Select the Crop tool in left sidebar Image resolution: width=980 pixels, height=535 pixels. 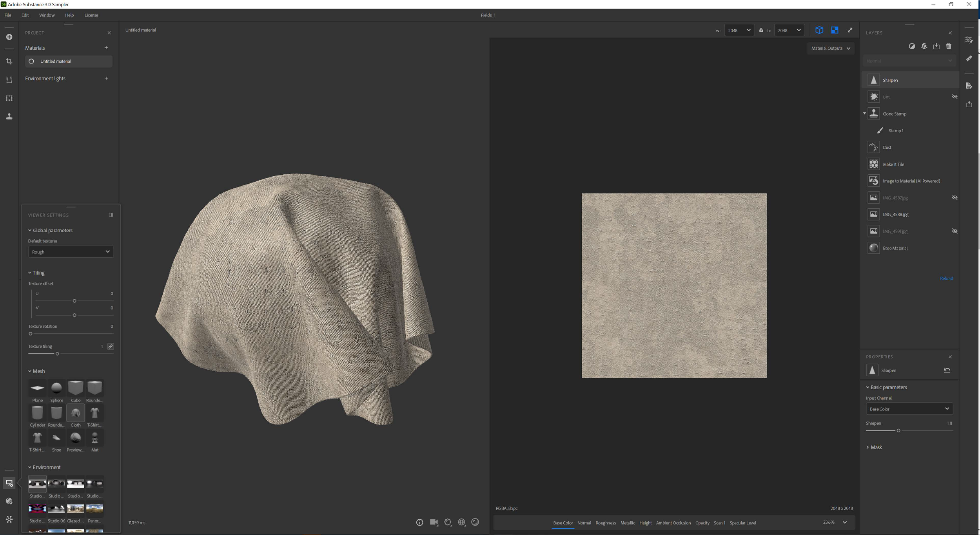9,61
